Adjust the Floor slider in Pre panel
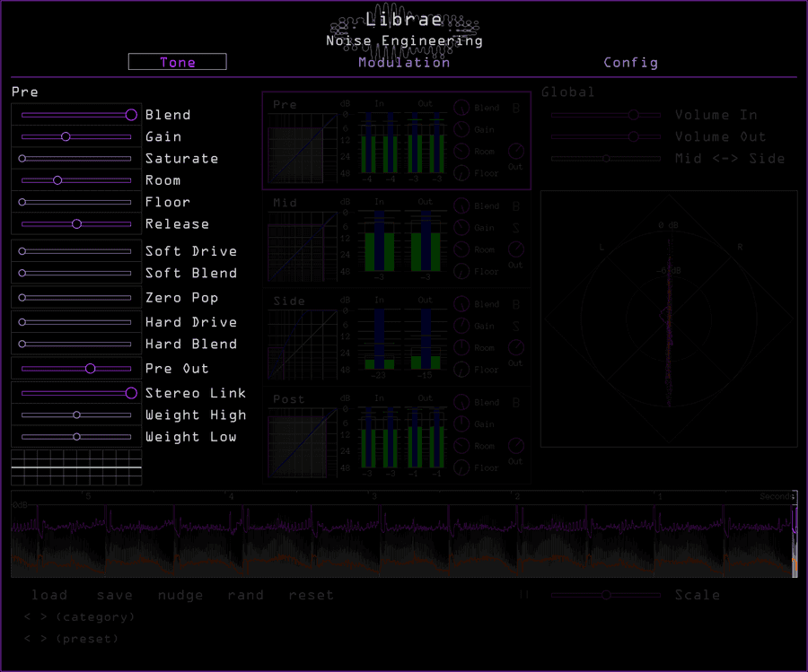 [76, 202]
